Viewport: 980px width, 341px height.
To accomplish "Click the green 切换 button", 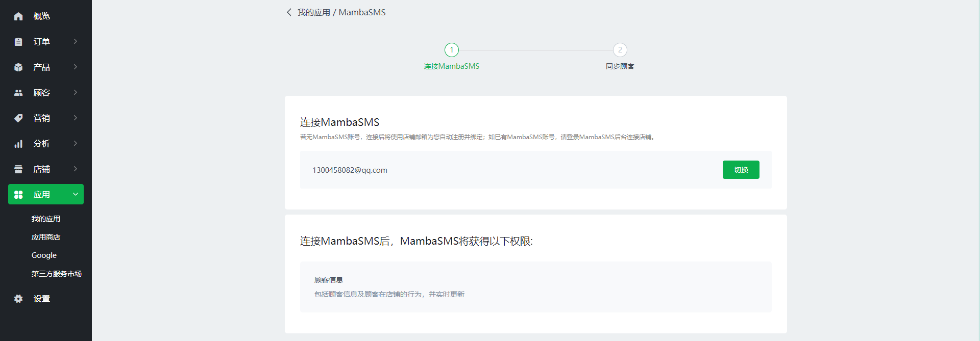I will (741, 170).
